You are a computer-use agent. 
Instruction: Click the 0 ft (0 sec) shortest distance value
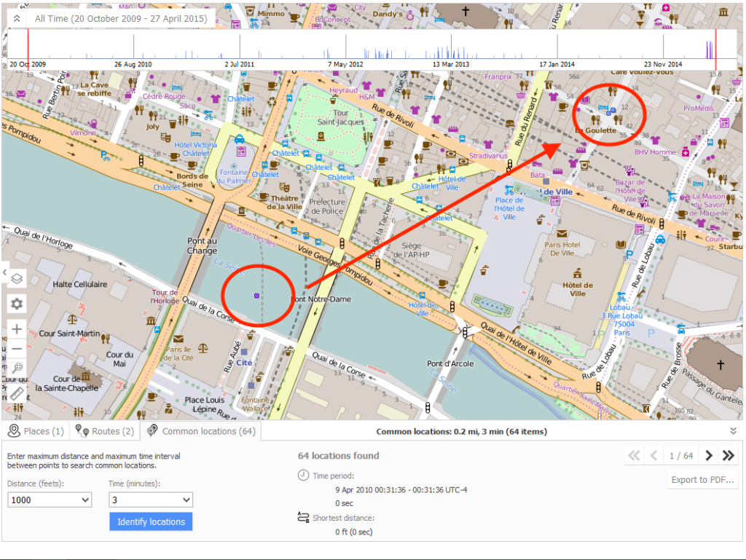pyautogui.click(x=353, y=532)
